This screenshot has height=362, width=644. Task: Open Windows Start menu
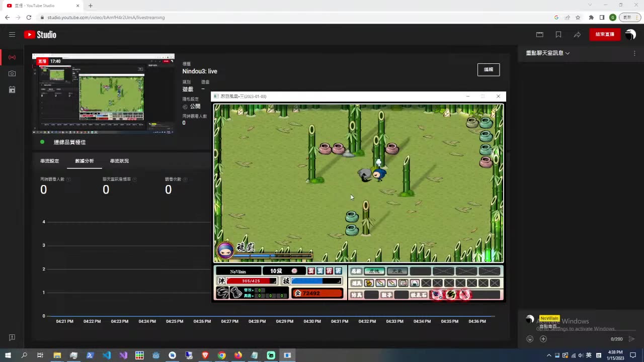pyautogui.click(x=8, y=355)
